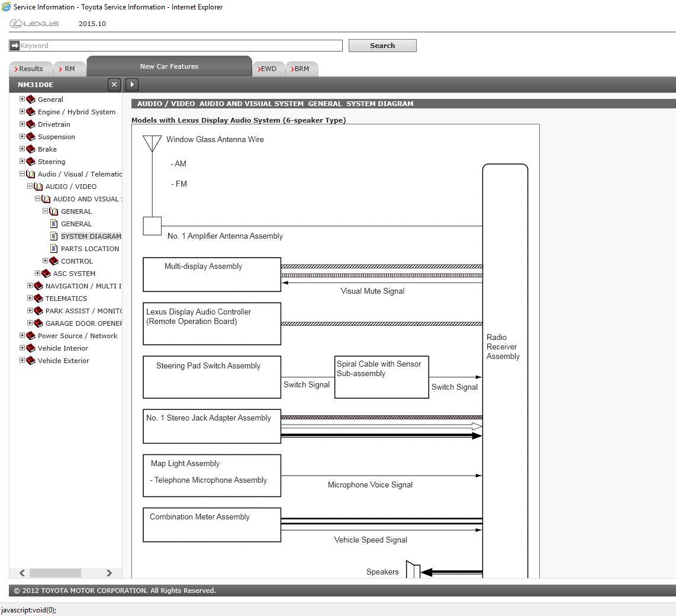Image resolution: width=676 pixels, height=616 pixels.
Task: Click the open book icon for Audio / Visual / Telematics
Action: click(x=31, y=174)
